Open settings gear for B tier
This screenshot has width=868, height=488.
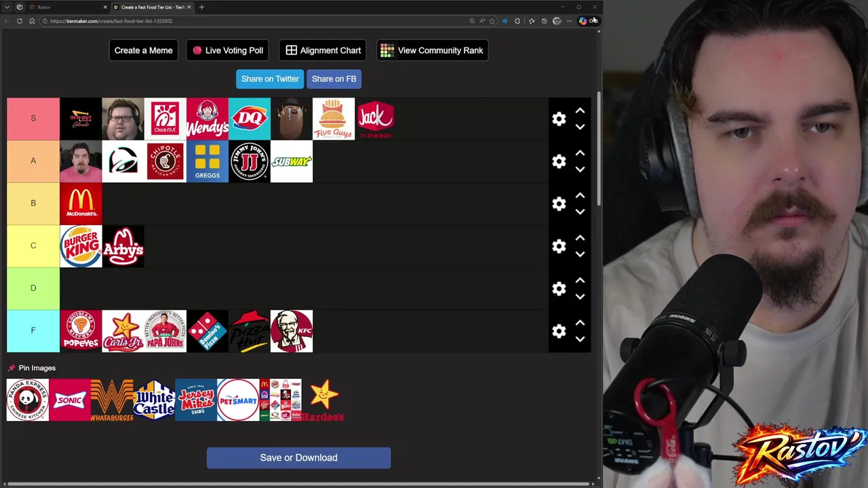pyautogui.click(x=559, y=204)
